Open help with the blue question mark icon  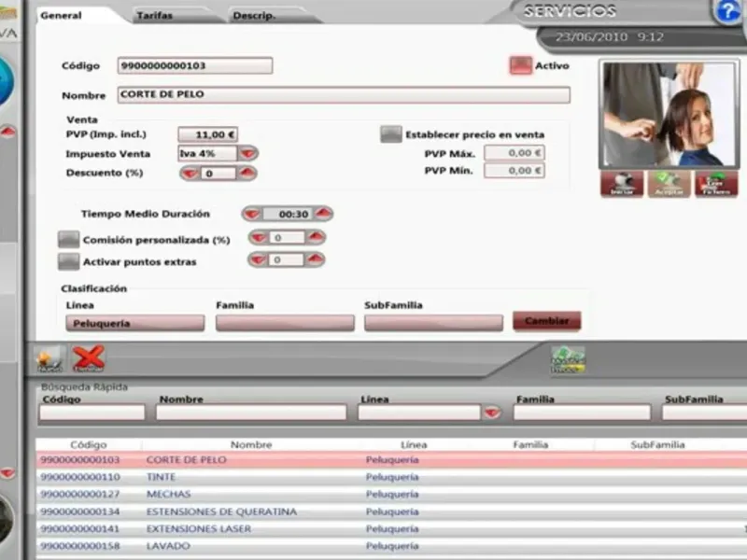click(x=728, y=11)
